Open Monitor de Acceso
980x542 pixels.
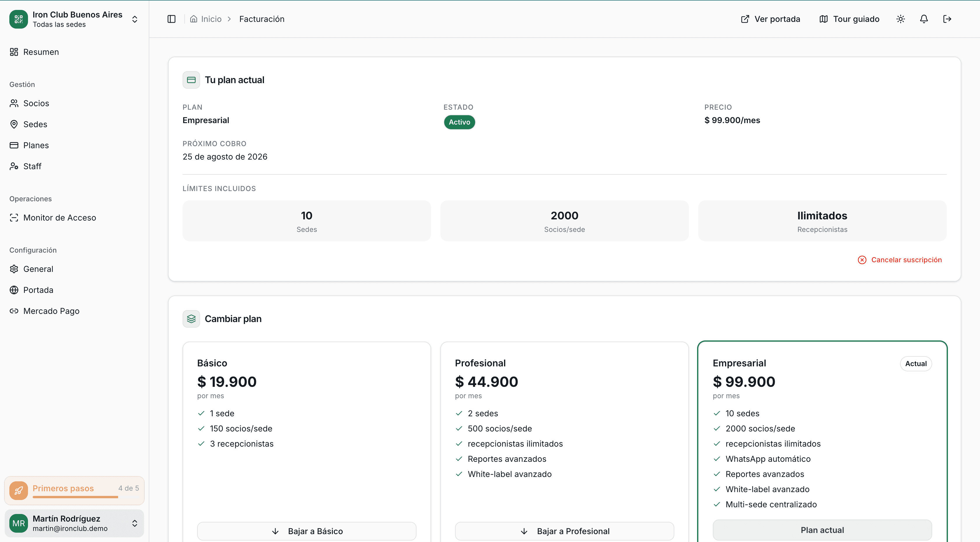[59, 217]
